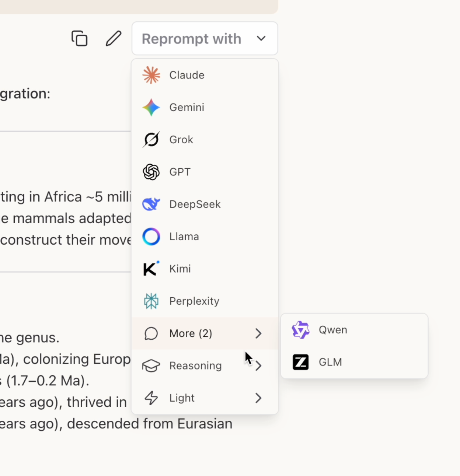Click the Grok logo icon
The width and height of the screenshot is (460, 476).
(x=151, y=140)
